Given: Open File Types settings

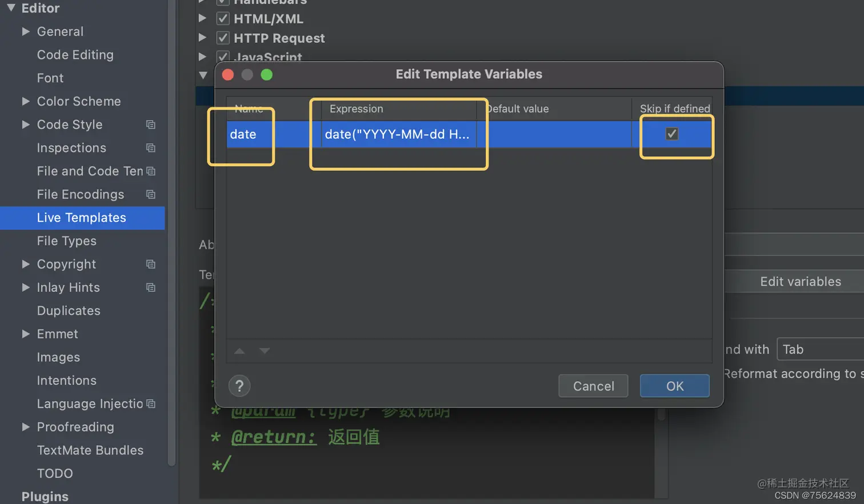Looking at the screenshot, I should click(66, 241).
